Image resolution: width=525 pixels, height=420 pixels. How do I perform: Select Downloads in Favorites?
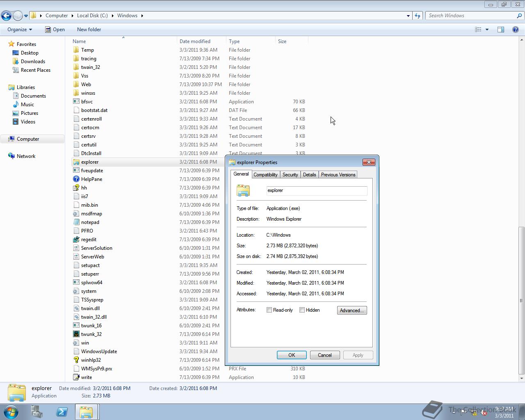click(x=33, y=62)
